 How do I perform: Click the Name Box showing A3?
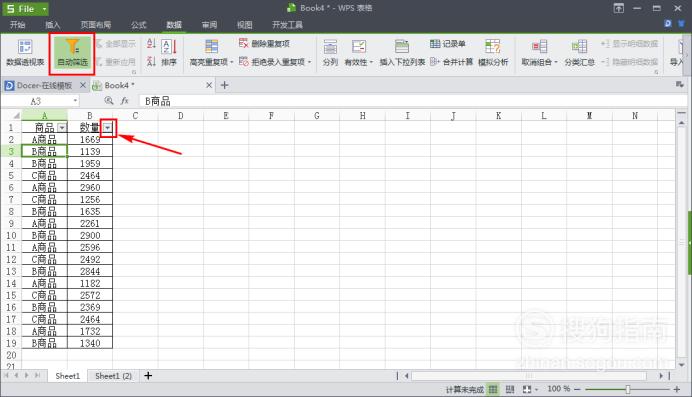pyautogui.click(x=41, y=101)
